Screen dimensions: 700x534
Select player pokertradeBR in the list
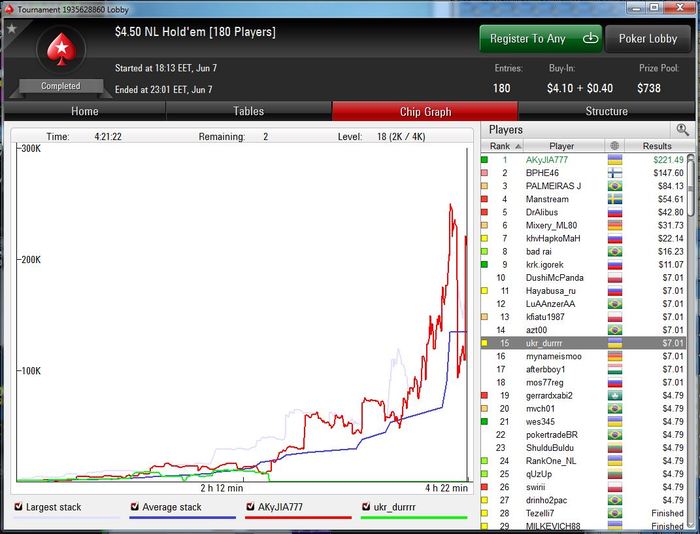(x=583, y=434)
